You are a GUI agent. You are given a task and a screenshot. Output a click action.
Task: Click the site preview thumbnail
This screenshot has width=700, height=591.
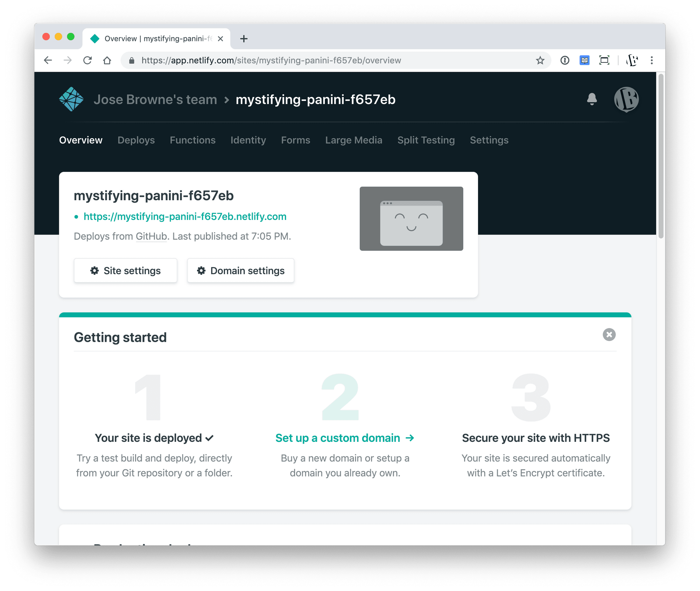(411, 218)
